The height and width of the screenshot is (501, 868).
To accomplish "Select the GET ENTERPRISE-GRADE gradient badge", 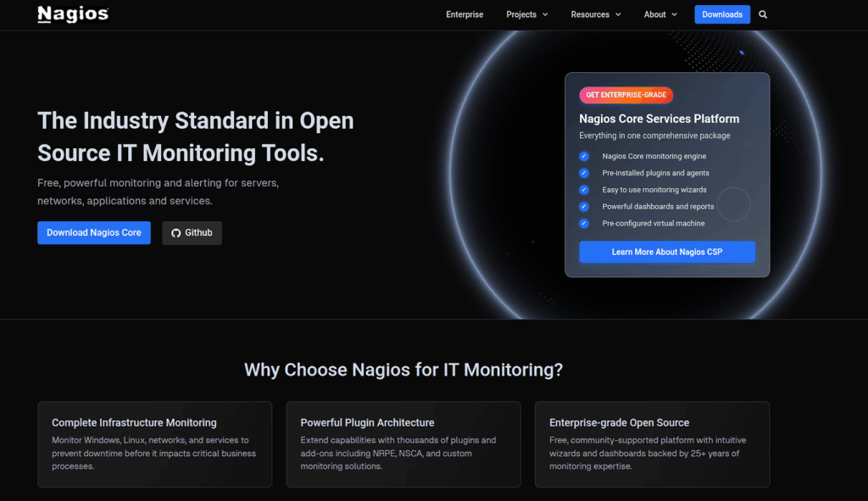I will 626,95.
